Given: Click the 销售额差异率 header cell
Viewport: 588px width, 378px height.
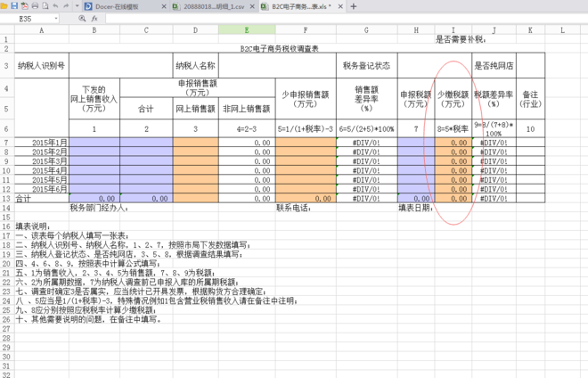Looking at the screenshot, I should 367,99.
